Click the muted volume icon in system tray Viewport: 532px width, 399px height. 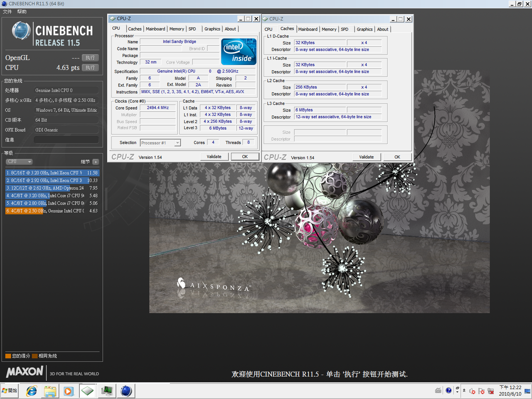(x=472, y=391)
